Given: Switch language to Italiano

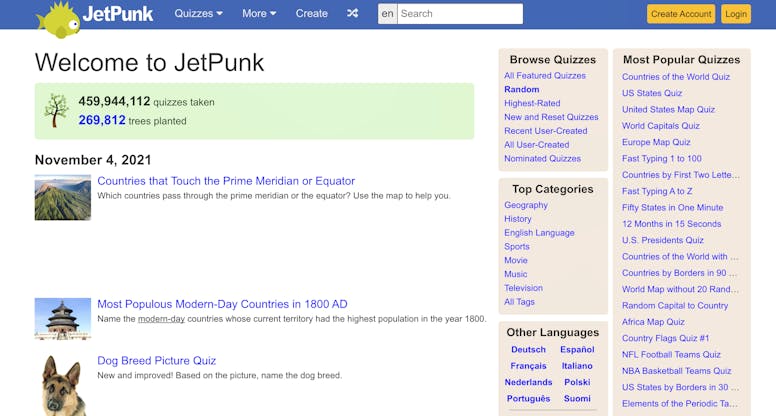Looking at the screenshot, I should point(577,366).
